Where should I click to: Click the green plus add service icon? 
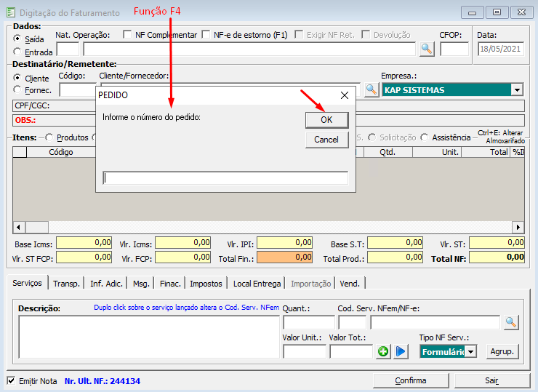pyautogui.click(x=383, y=351)
